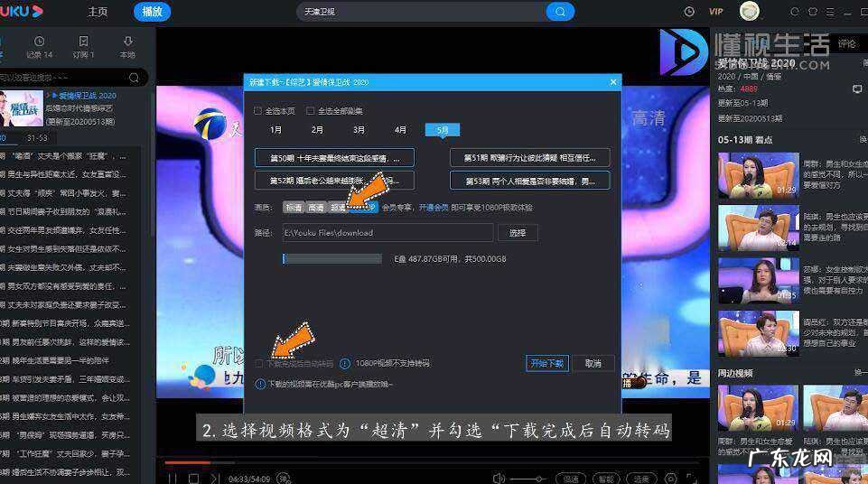Viewport: 868px width, 484px height.
Task: Switch to the 主页 home tab
Action: click(98, 12)
